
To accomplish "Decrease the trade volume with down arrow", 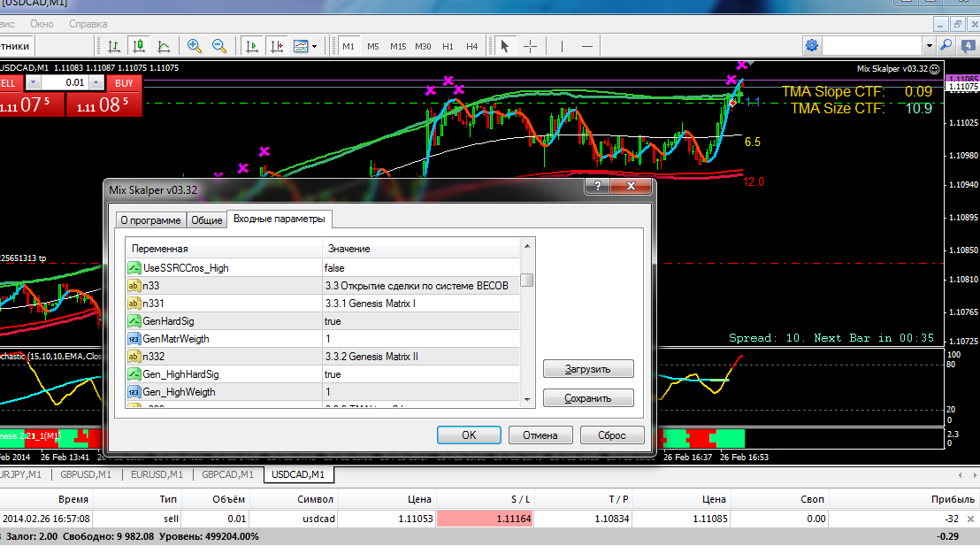I will (x=33, y=82).
